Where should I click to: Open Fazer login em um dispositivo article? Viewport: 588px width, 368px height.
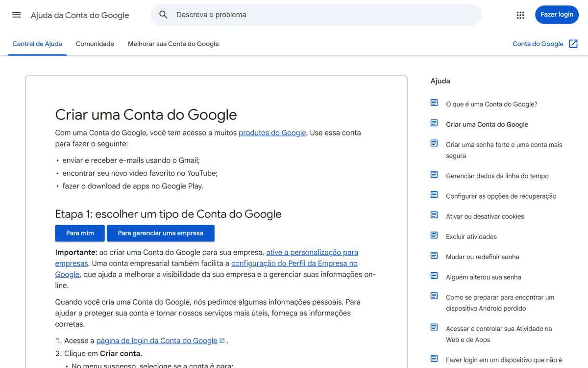point(504,360)
